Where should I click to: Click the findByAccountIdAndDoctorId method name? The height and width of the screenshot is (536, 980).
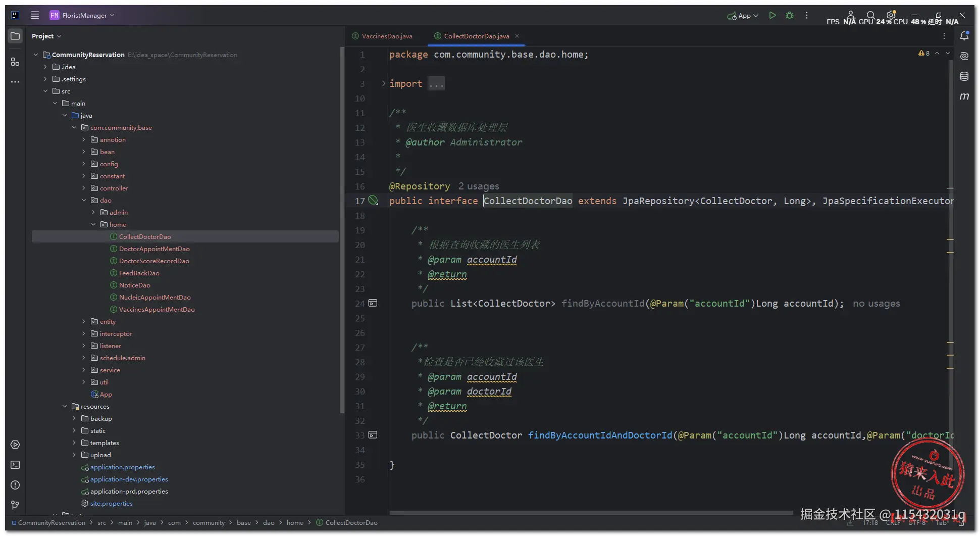pyautogui.click(x=600, y=435)
